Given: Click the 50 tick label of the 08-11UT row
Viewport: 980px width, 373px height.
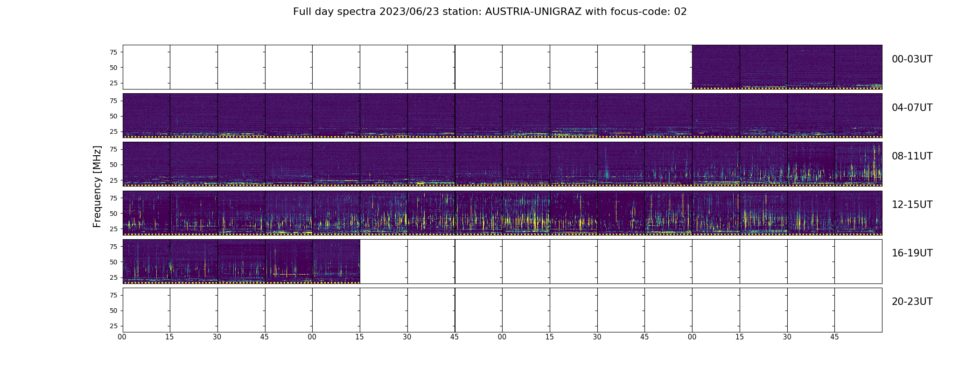Looking at the screenshot, I should click(x=113, y=165).
